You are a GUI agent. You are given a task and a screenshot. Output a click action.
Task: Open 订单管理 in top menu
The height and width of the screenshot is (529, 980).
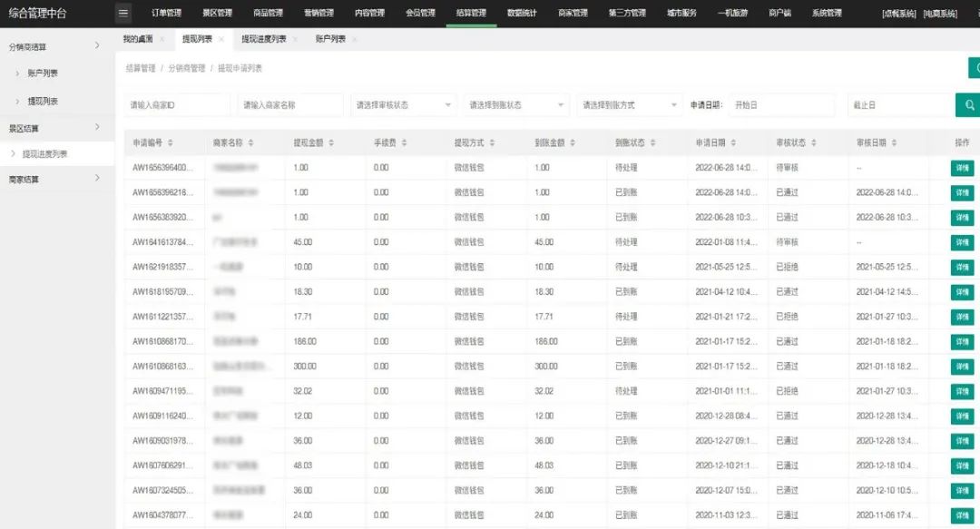coord(166,14)
